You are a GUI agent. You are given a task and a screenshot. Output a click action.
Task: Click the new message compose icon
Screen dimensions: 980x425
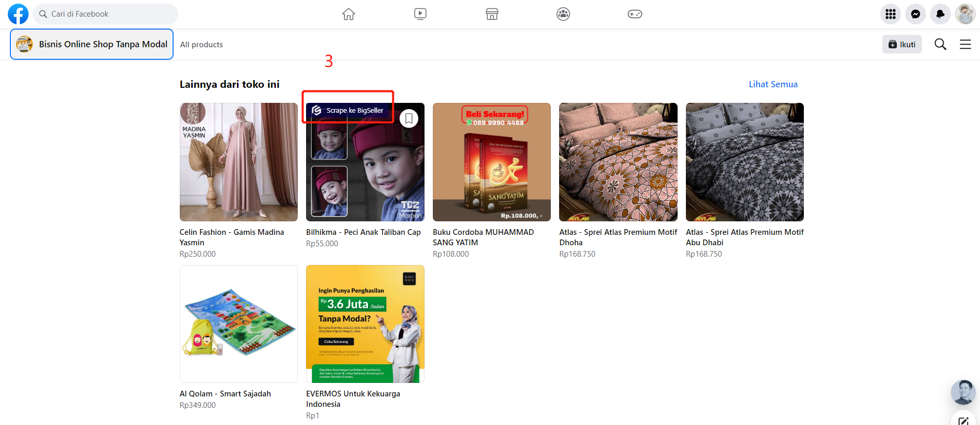coord(963,420)
